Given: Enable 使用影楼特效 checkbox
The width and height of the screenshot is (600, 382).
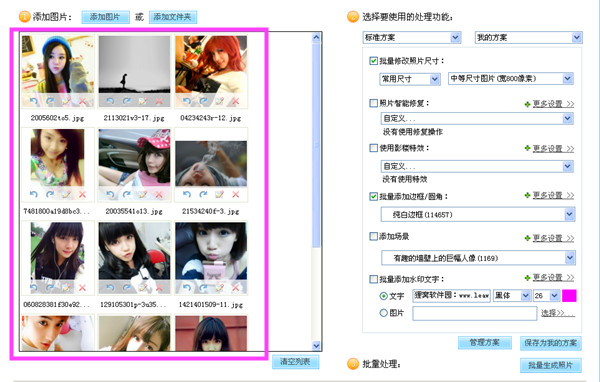Looking at the screenshot, I should point(373,148).
